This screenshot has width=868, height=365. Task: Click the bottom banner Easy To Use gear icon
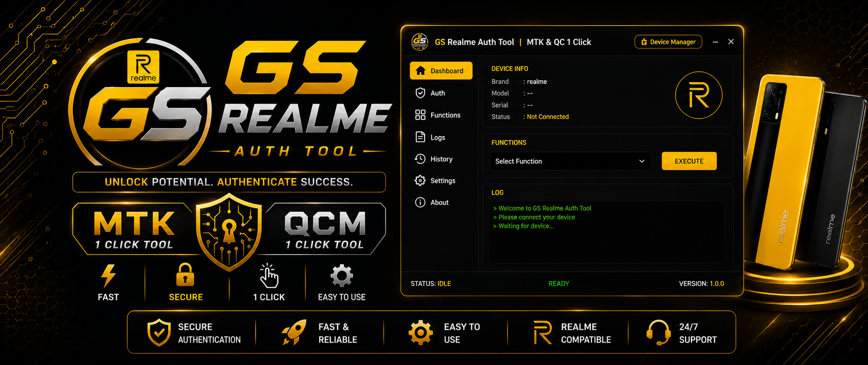pos(421,333)
